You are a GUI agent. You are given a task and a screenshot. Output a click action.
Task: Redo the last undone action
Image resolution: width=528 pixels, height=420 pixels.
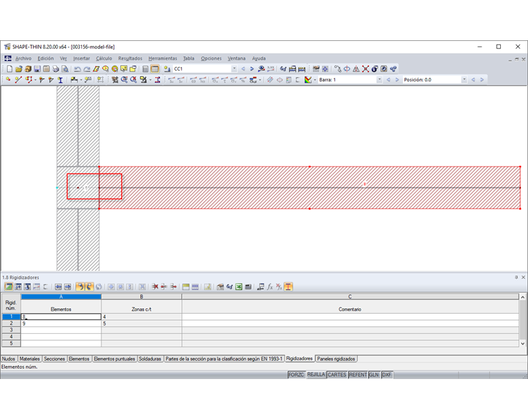tap(87, 69)
